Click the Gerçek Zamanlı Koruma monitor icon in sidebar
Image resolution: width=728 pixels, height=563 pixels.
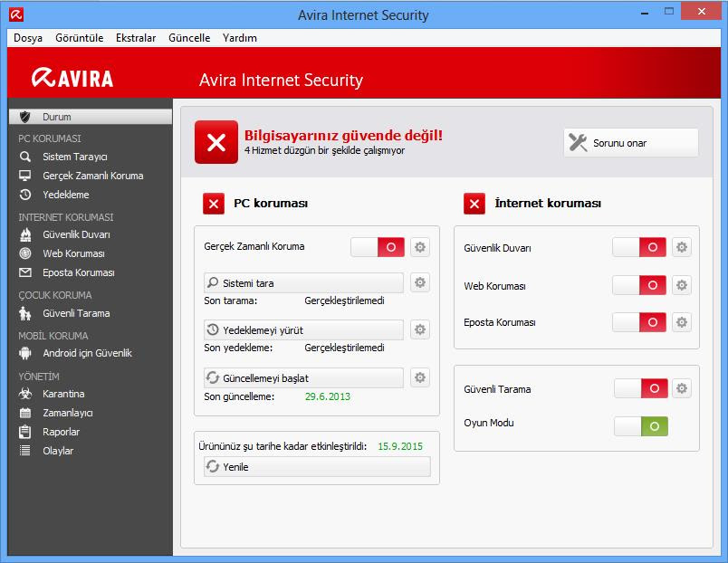[25, 176]
